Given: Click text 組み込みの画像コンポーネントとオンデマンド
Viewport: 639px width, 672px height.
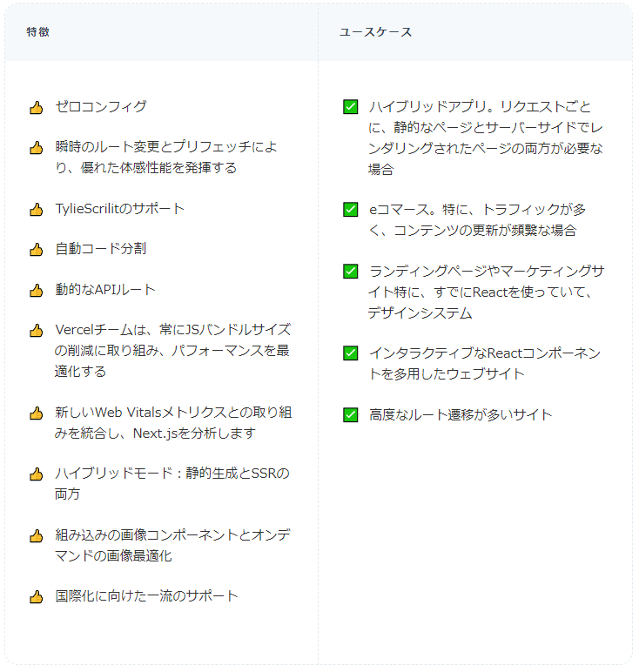Looking at the screenshot, I should click(172, 546).
